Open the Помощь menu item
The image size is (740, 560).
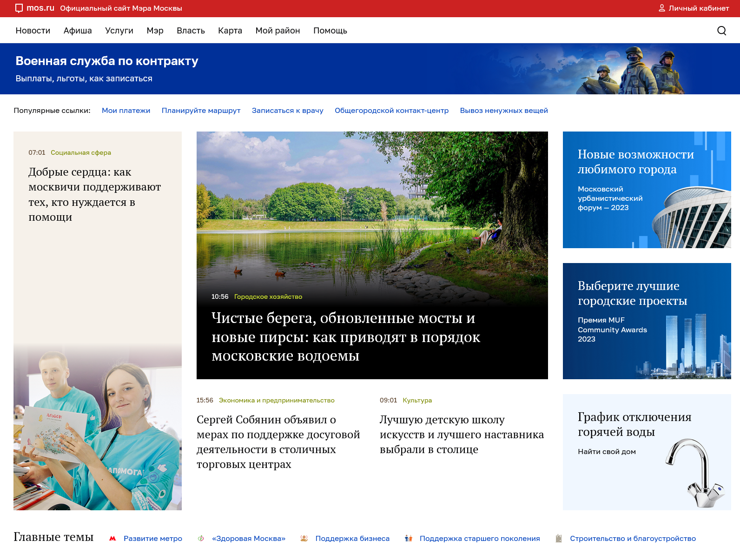(x=330, y=31)
